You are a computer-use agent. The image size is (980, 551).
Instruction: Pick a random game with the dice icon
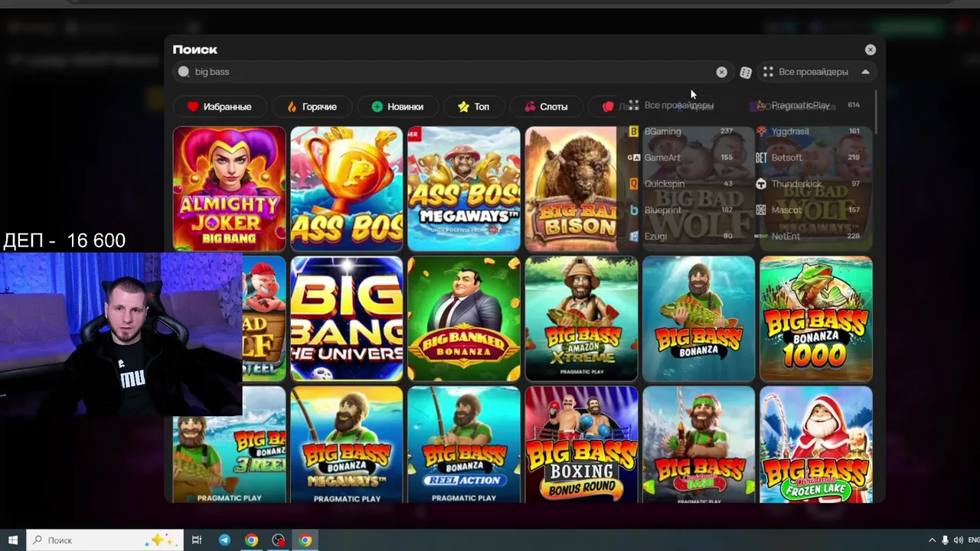746,72
